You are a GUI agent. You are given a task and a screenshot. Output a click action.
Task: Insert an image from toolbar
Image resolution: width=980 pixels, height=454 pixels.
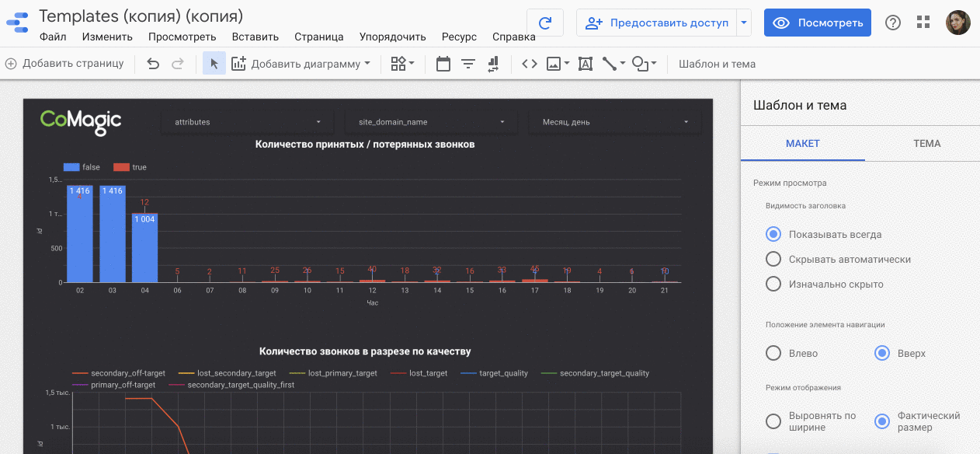(554, 64)
